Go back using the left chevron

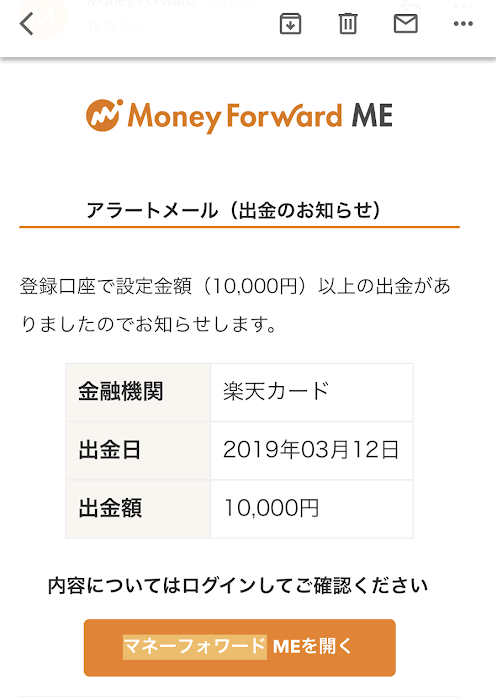pos(27,24)
